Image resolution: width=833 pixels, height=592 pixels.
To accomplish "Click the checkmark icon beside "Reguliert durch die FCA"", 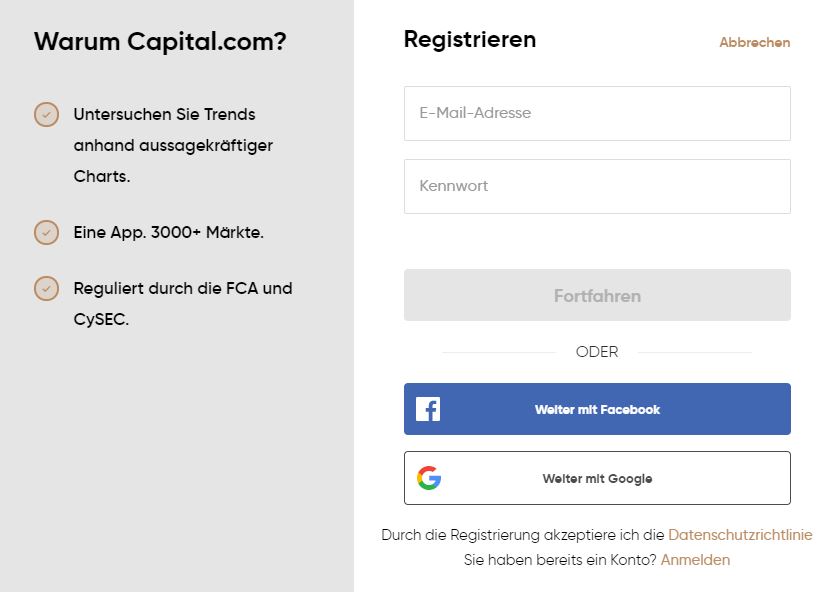I will point(46,289).
